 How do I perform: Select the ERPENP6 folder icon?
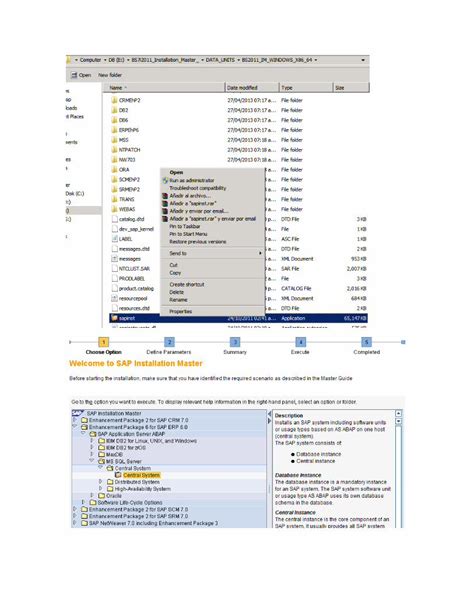114,130
